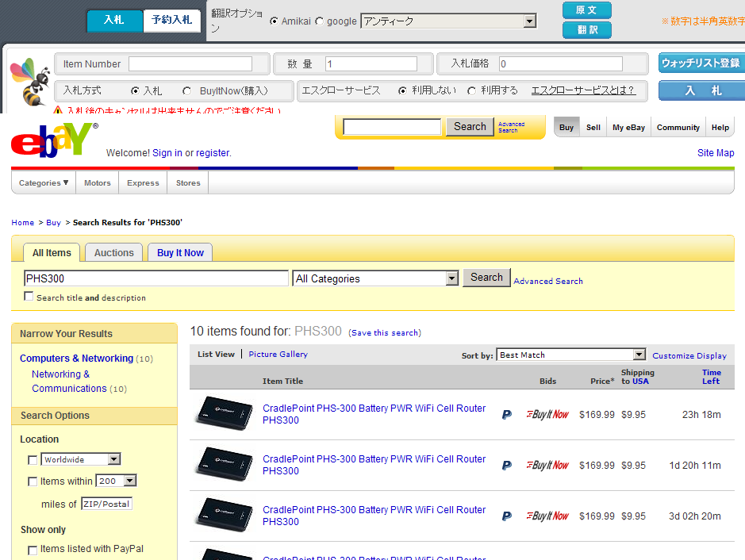Viewport: 745px width, 560px height.
Task: Check Search title and description box
Action: [x=29, y=297]
